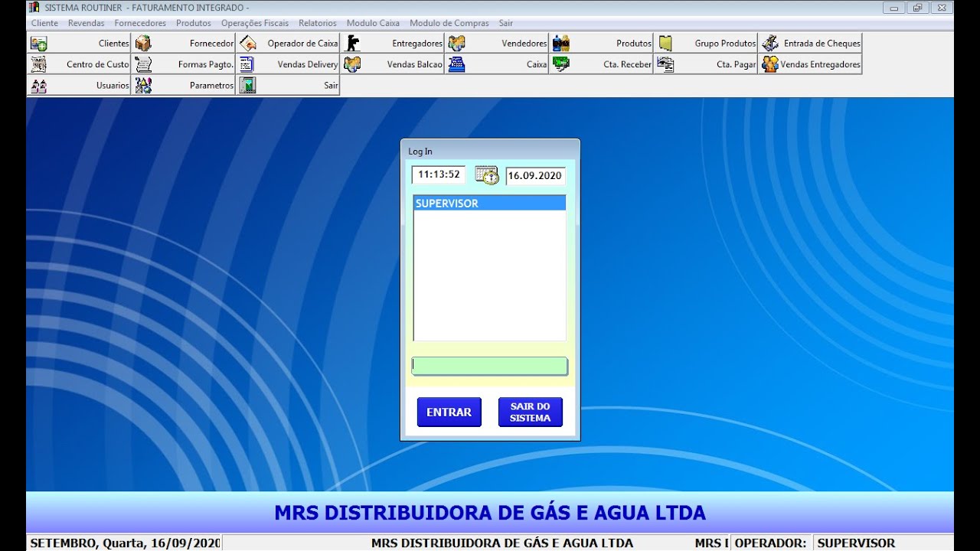Minimize the Sistema Routiner window
Viewport: 980px width, 551px height.
click(x=893, y=8)
